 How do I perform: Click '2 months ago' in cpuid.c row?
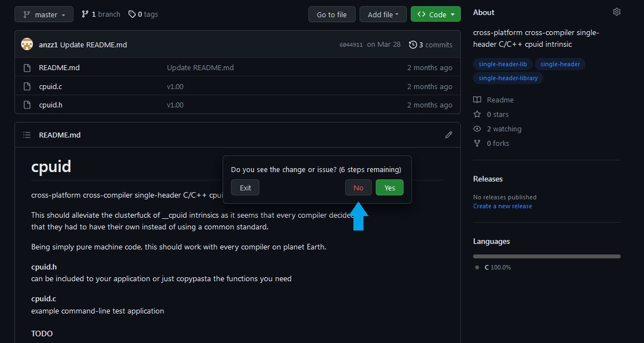[430, 87]
